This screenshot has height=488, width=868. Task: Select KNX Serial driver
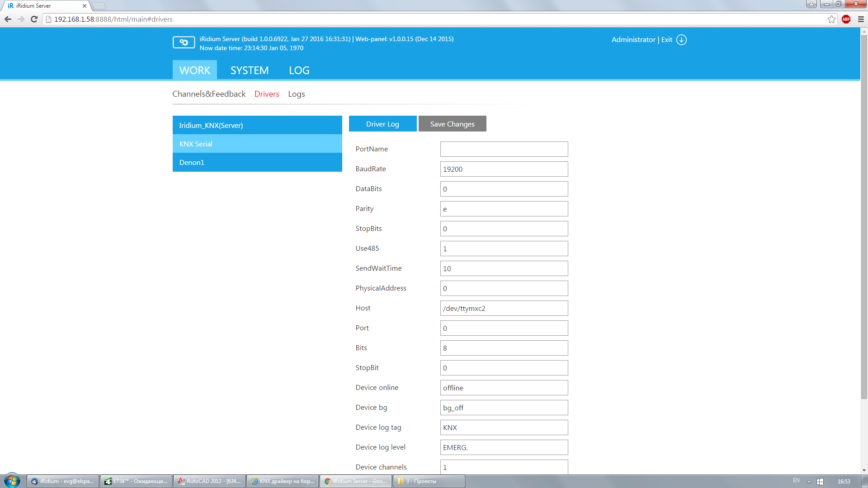pos(257,144)
